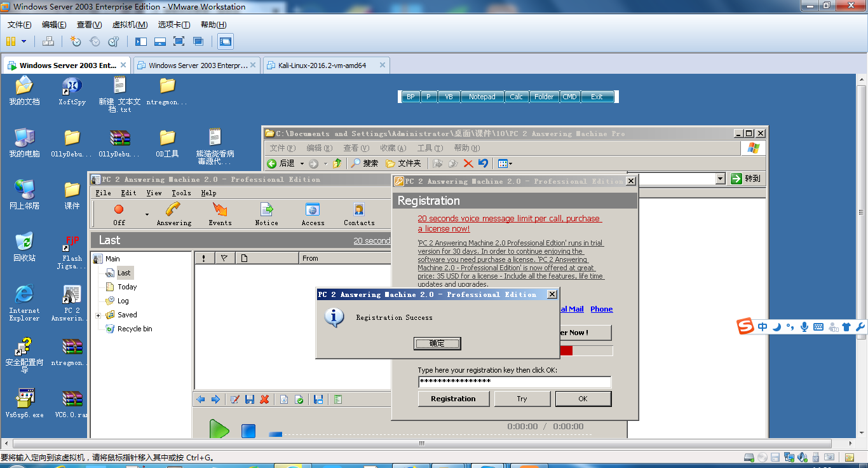Click 确定 in the Registration Success dialog
Image resolution: width=868 pixels, height=468 pixels.
[437, 343]
